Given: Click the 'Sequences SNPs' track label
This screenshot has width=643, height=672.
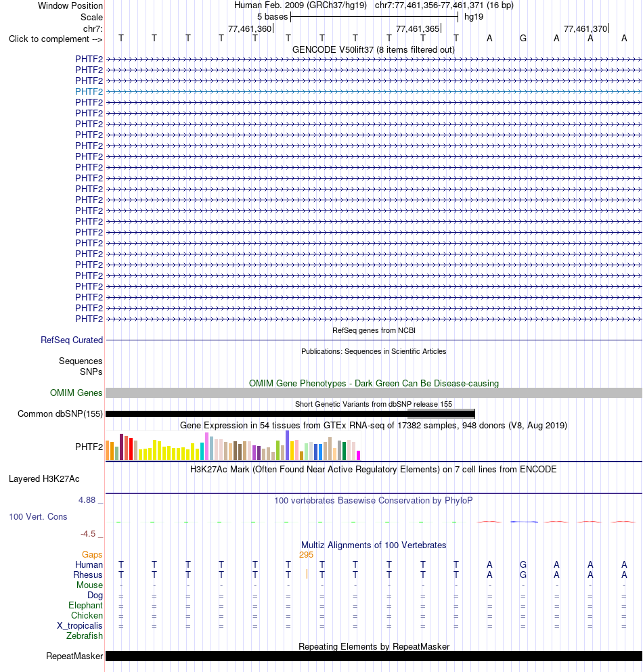Looking at the screenshot, I should 81,366.
